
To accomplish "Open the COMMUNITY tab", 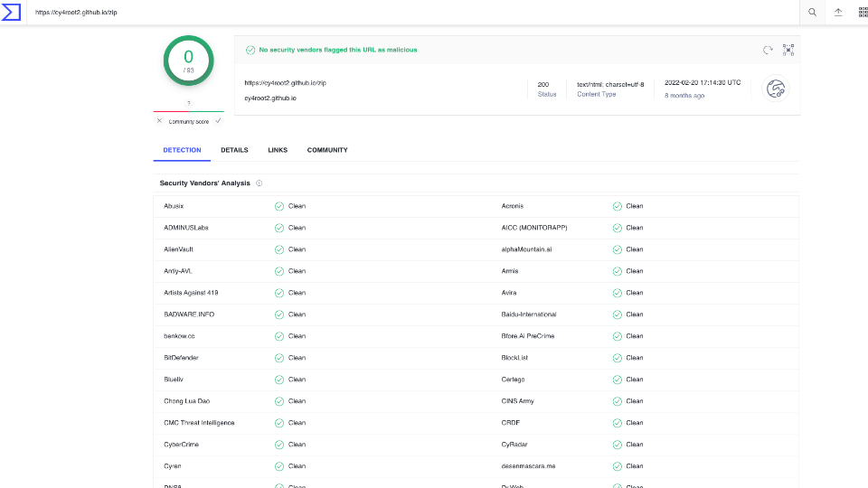I will click(x=327, y=150).
